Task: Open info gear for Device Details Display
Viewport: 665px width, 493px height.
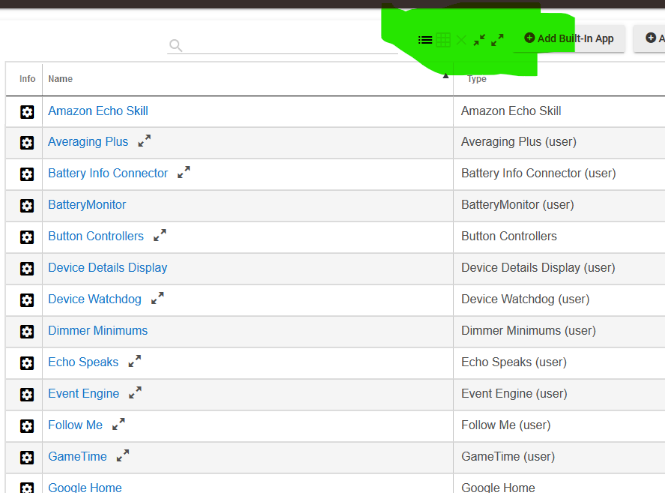Action: click(x=27, y=269)
